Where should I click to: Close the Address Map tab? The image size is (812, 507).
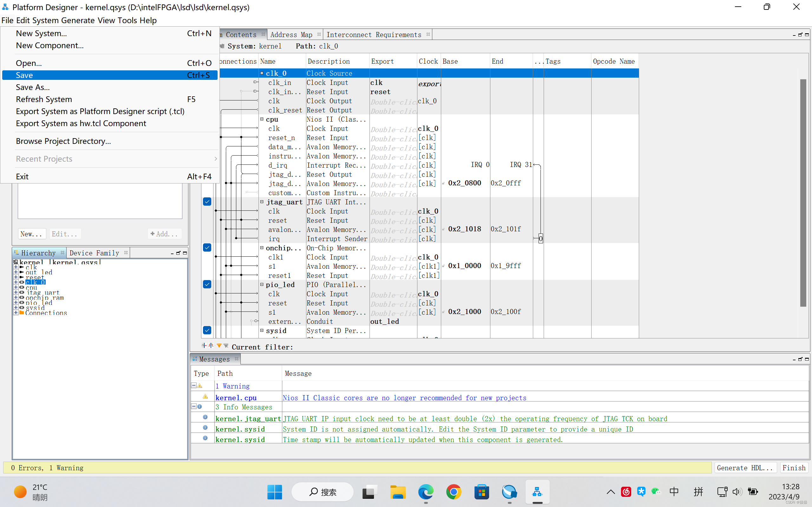coord(319,34)
